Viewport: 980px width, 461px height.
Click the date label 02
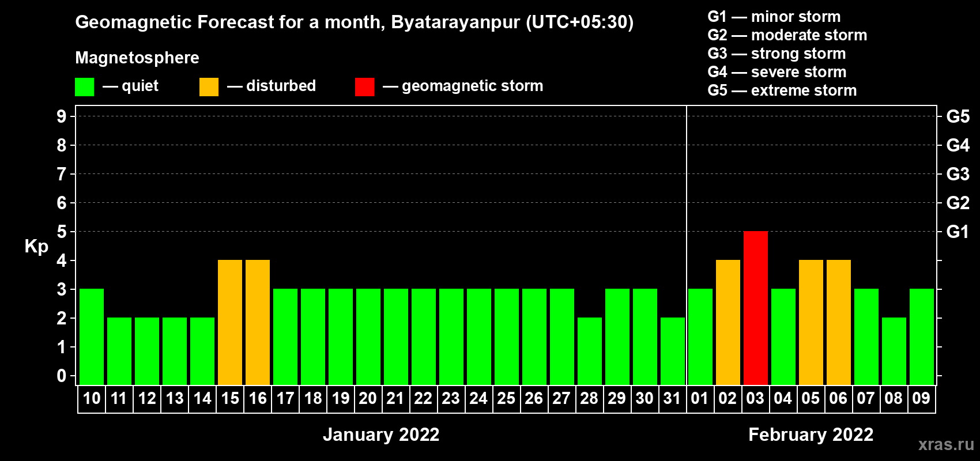click(728, 399)
